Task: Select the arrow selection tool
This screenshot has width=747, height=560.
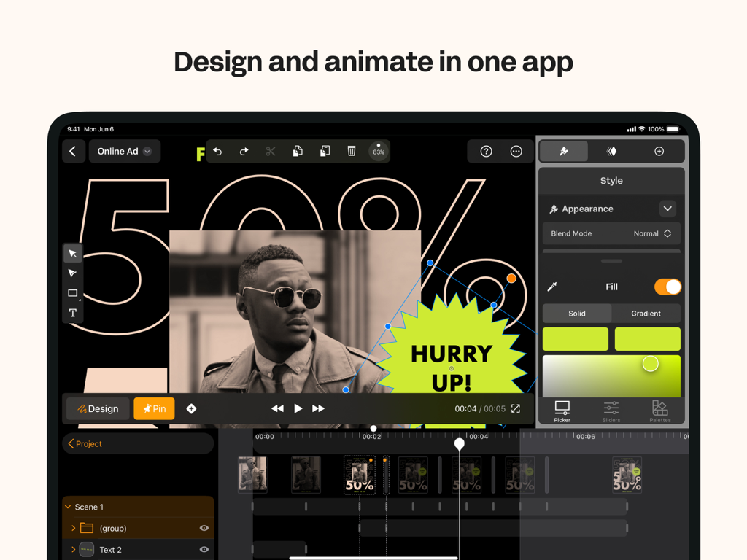Action: tap(72, 253)
